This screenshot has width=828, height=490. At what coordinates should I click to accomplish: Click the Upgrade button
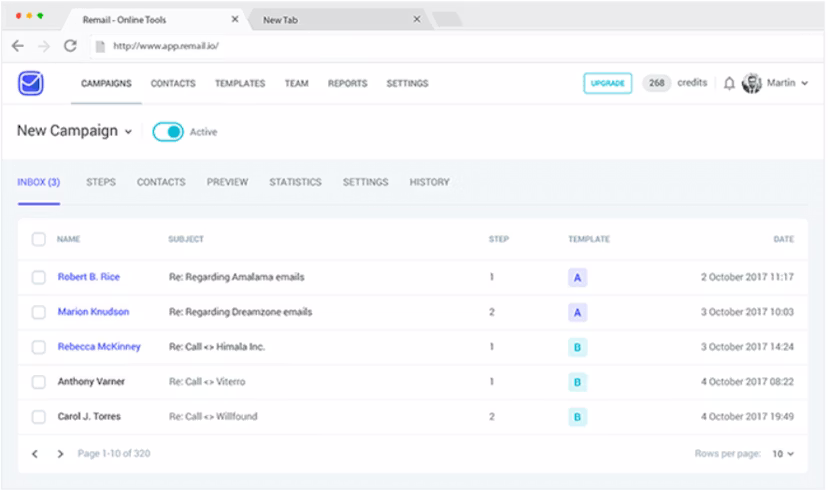(607, 84)
